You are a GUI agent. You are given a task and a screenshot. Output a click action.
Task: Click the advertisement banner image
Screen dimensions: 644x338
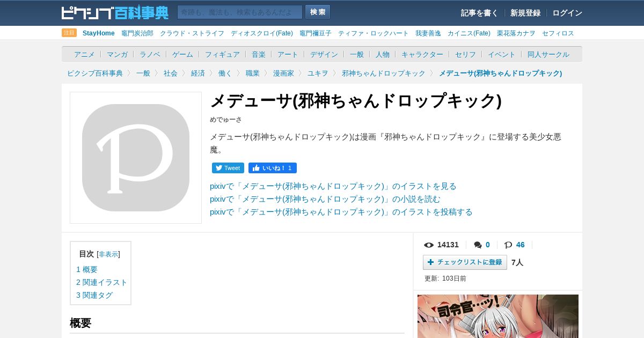click(498, 316)
